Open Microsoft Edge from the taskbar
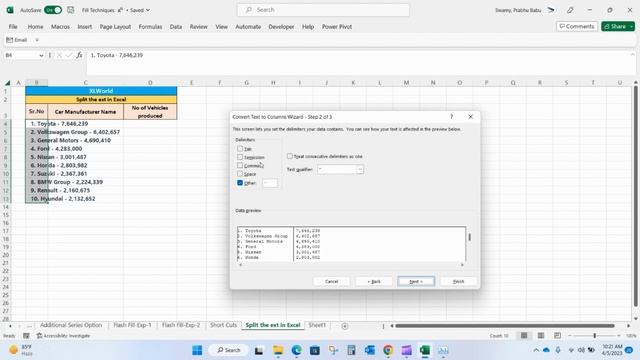Image resolution: width=640 pixels, height=360 pixels. (x=297, y=350)
